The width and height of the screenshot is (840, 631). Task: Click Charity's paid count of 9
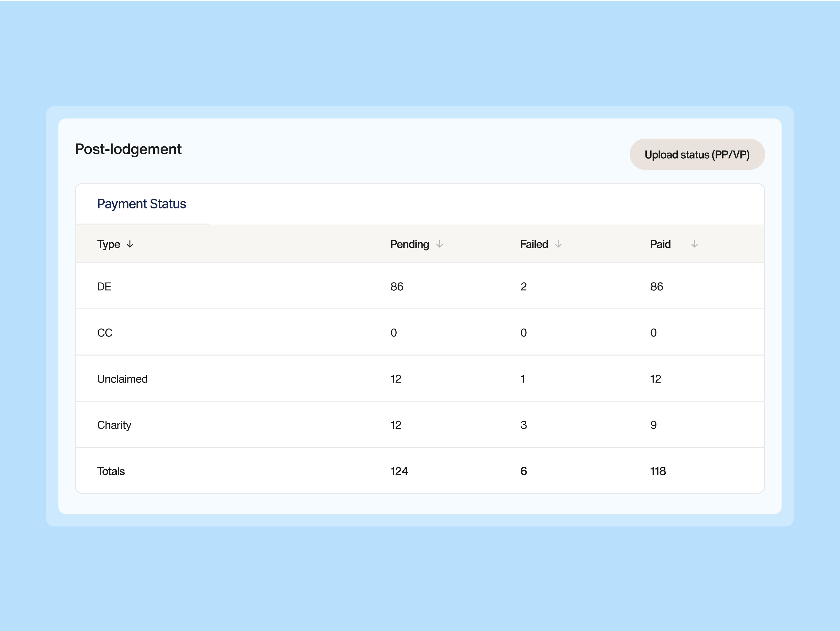[x=653, y=425]
